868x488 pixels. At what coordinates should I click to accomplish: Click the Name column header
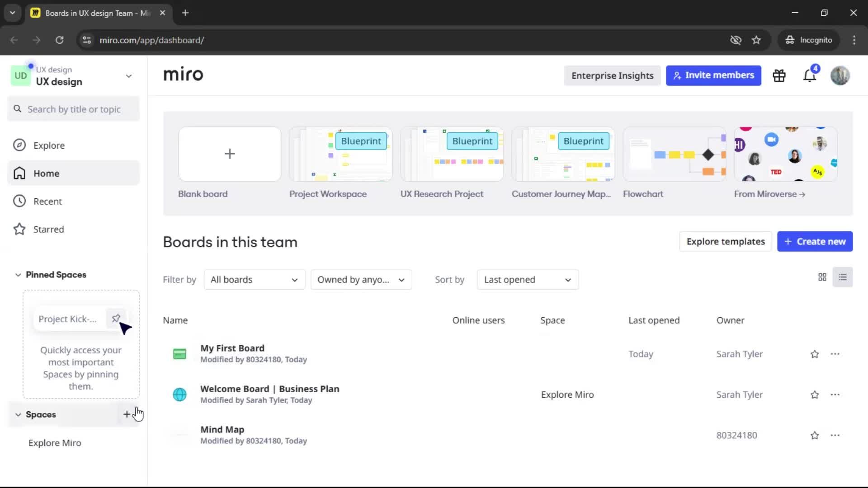175,320
